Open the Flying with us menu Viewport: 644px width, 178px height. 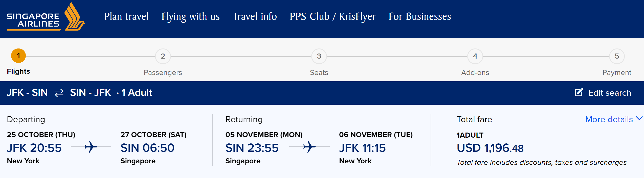pos(191,17)
